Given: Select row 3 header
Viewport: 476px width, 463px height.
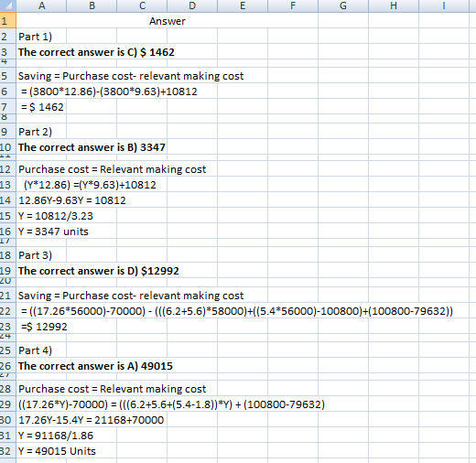Looking at the screenshot, I should (8, 52).
